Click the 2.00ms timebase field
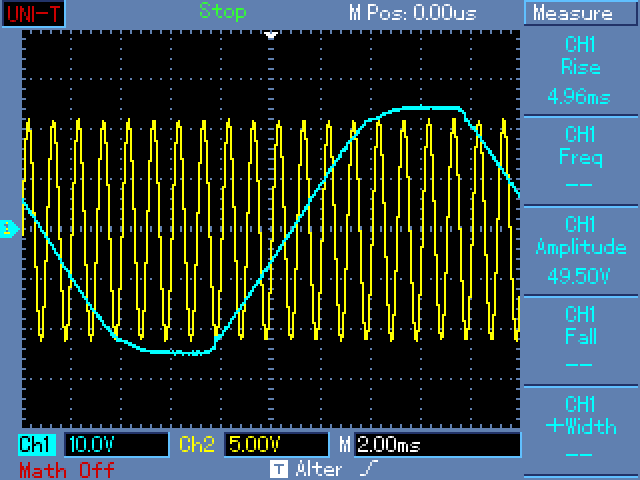The image size is (640, 480). [x=438, y=444]
